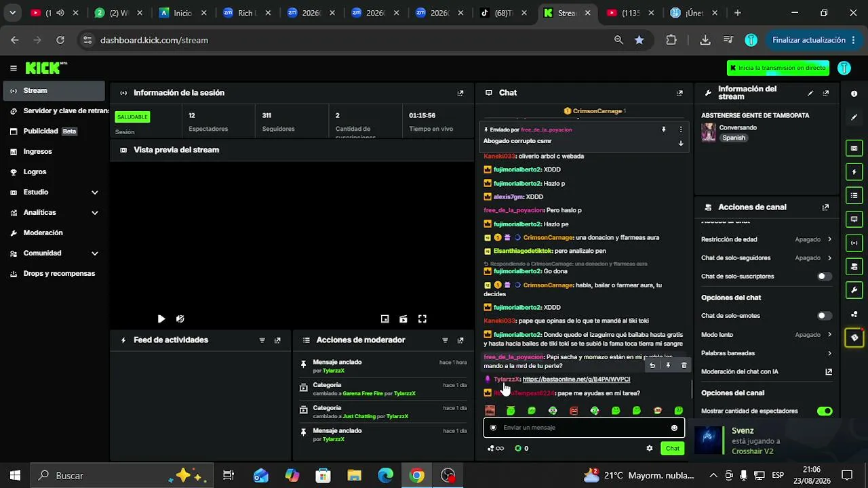
Task: Click the pencil icon in right sidebar
Action: pos(854,117)
